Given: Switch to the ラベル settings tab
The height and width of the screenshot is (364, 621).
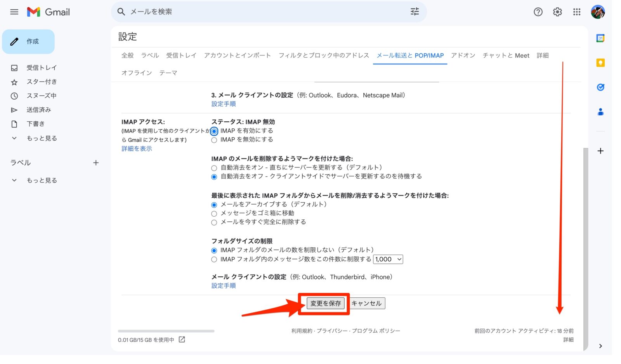Looking at the screenshot, I should [150, 55].
